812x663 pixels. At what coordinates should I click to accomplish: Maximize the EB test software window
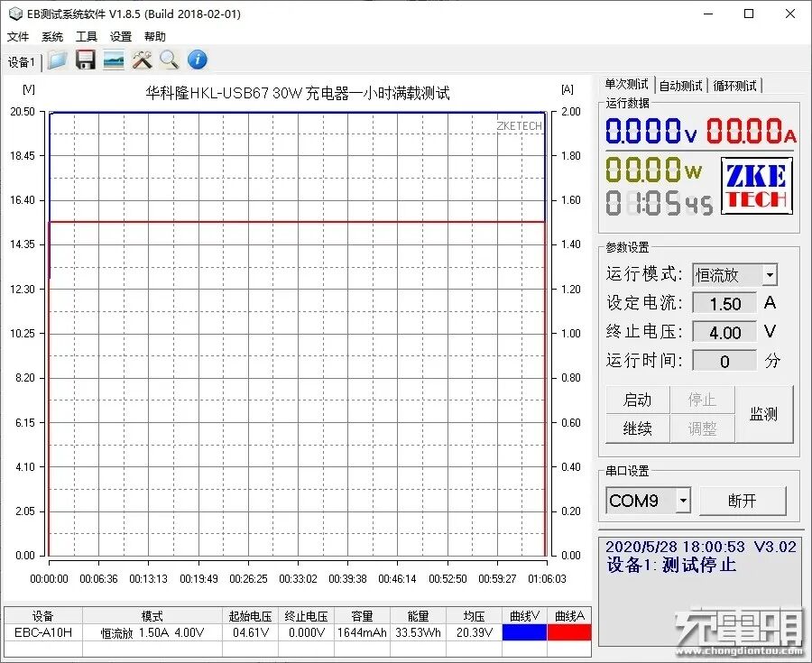[x=749, y=14]
